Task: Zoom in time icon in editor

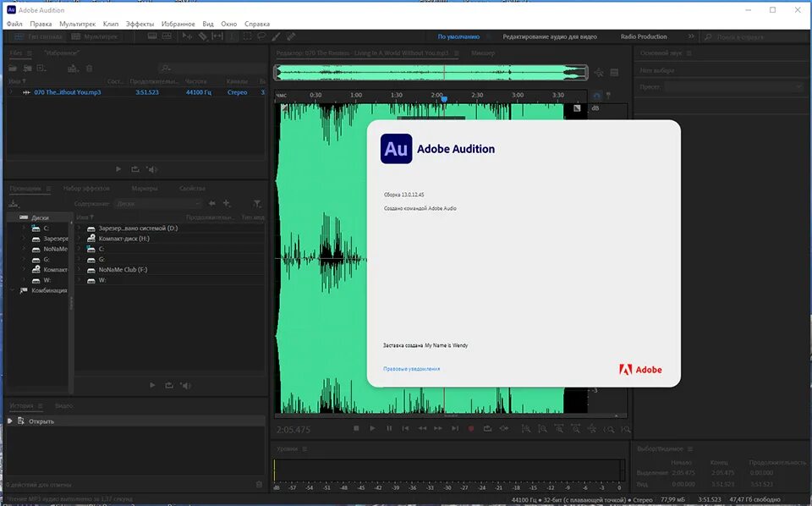Action: 559,429
